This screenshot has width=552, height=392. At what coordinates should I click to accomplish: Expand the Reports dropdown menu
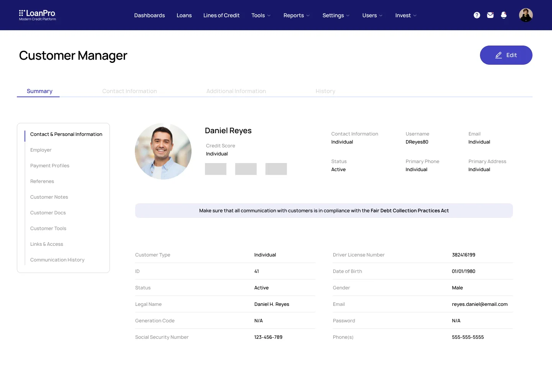(296, 15)
